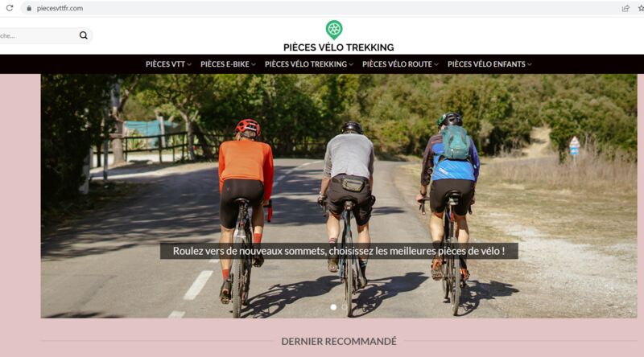The width and height of the screenshot is (644, 357).
Task: Click the padlock site security icon
Action: 29,8
